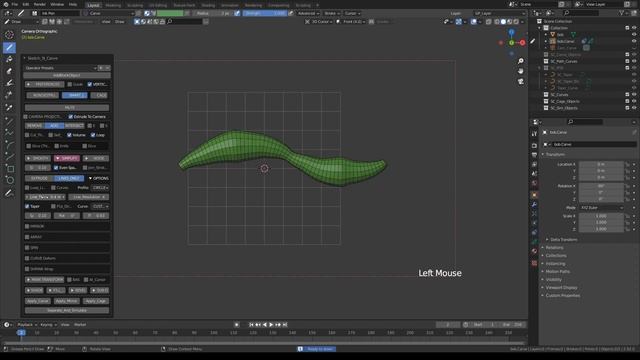The width and height of the screenshot is (640, 360).
Task: Open the File menu
Action: [x=15, y=4]
